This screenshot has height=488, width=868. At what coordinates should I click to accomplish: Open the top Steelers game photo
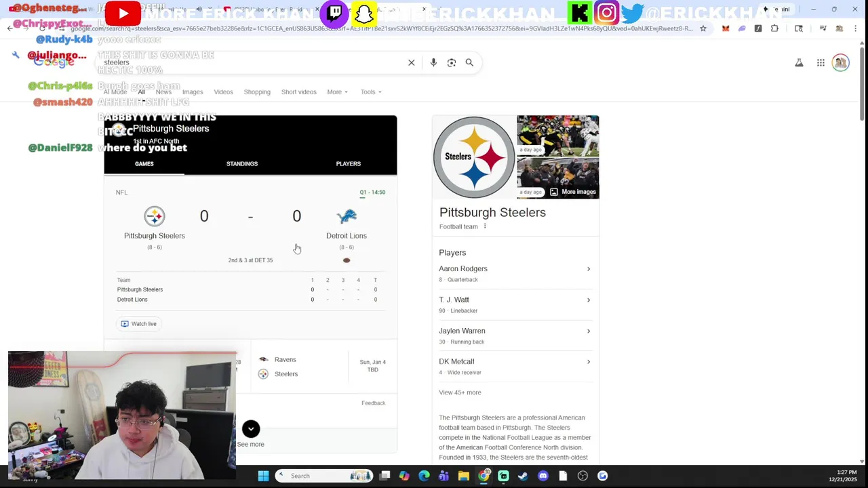pyautogui.click(x=558, y=136)
